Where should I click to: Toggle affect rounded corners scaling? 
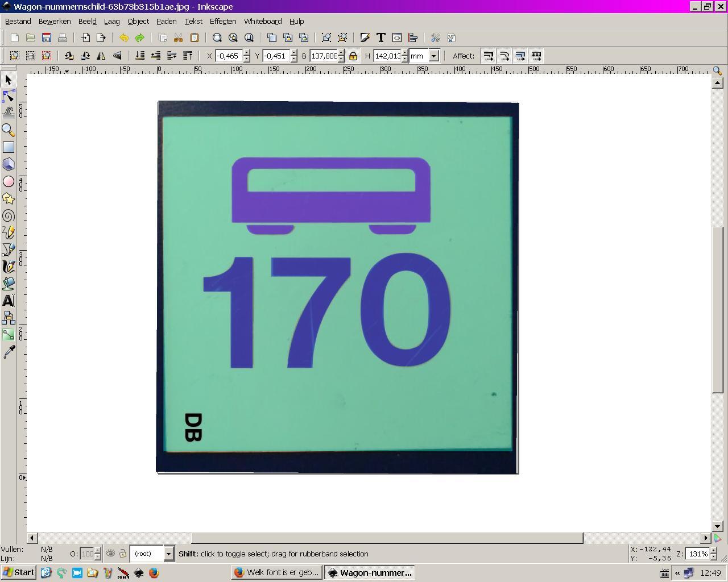click(504, 56)
